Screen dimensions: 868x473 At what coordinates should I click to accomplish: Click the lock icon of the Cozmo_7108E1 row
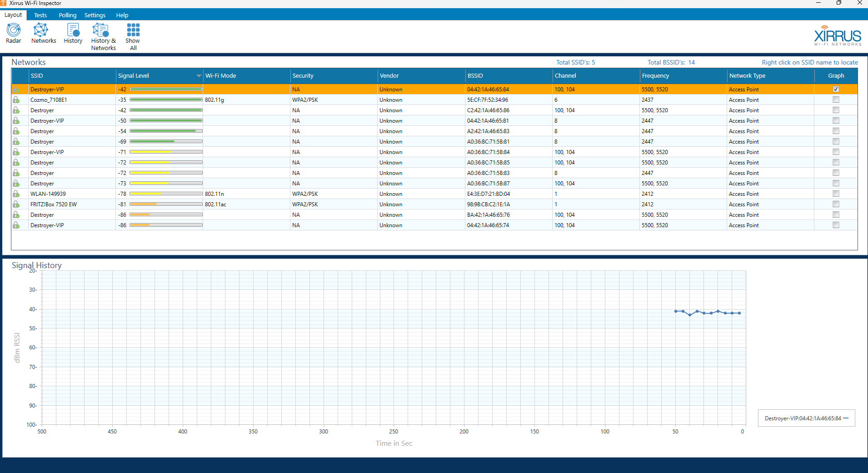pyautogui.click(x=16, y=100)
